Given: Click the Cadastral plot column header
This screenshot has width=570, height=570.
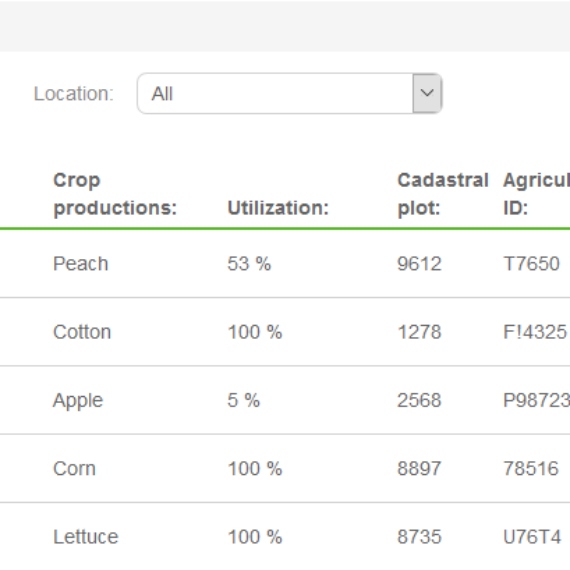Looking at the screenshot, I should [x=443, y=194].
